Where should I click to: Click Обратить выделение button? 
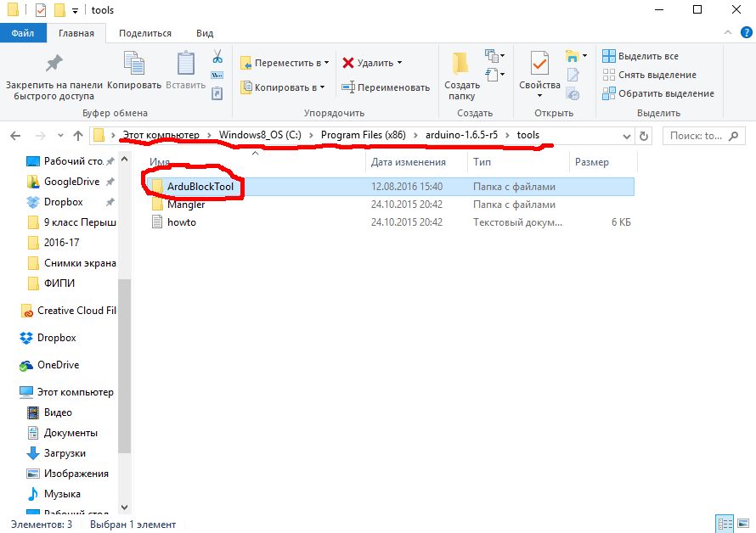point(658,93)
